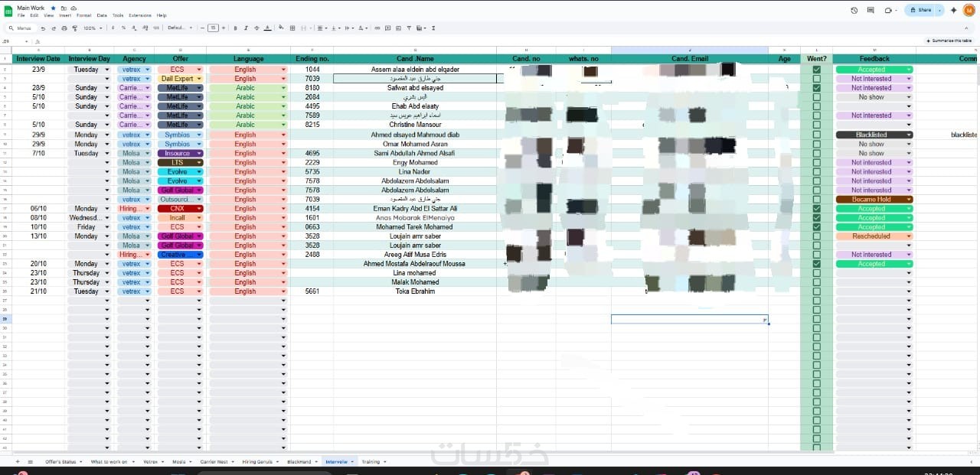This screenshot has width=980, height=475.
Task: Toggle the Went? checkbox for Assem alaa eldein
Action: point(816,69)
